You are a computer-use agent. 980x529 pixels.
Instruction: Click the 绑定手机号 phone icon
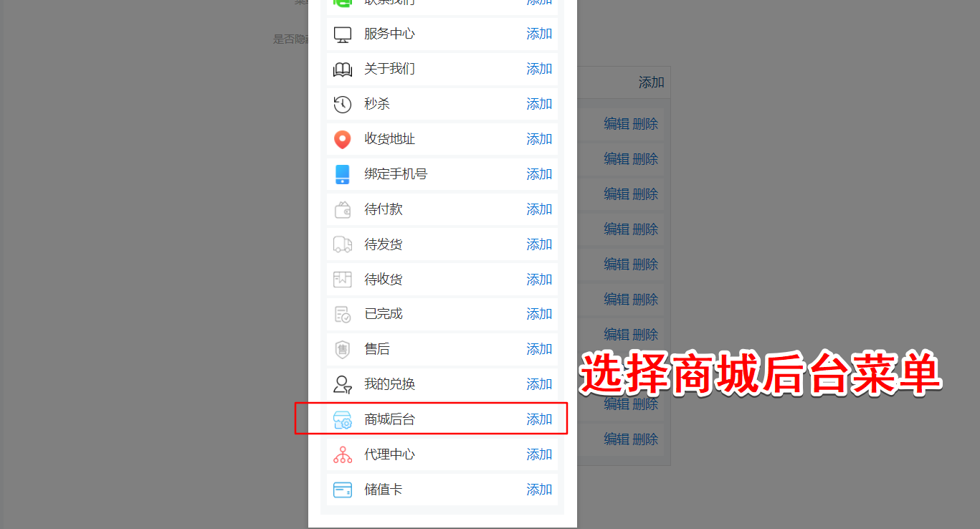[x=343, y=174]
